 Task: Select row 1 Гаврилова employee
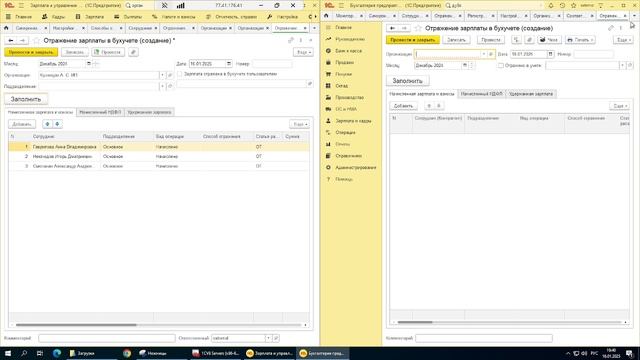159,147
